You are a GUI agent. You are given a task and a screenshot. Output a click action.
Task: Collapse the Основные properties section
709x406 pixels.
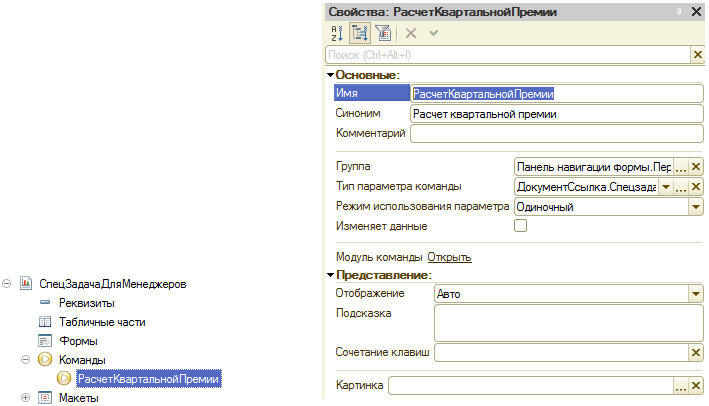coord(330,75)
